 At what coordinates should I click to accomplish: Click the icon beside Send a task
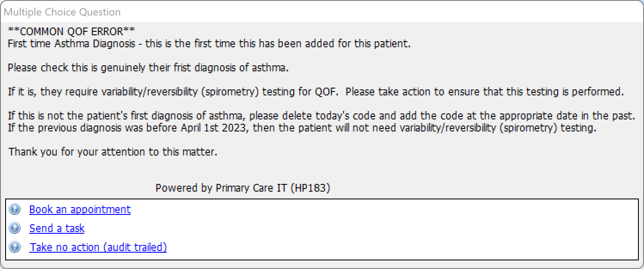click(15, 229)
